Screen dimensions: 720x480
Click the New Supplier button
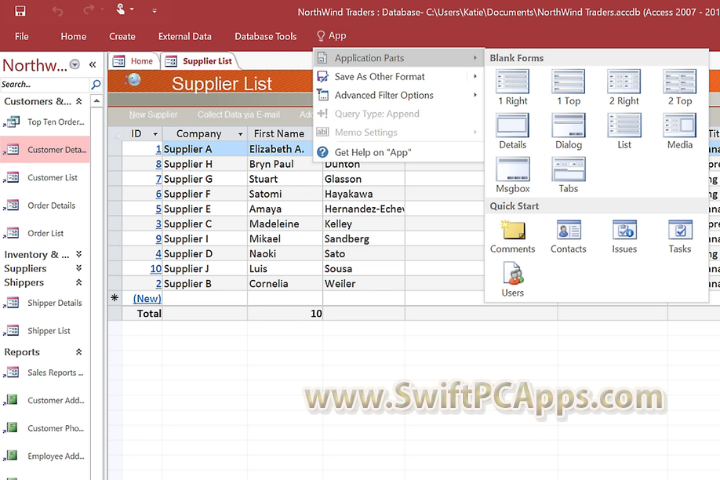[x=153, y=115]
